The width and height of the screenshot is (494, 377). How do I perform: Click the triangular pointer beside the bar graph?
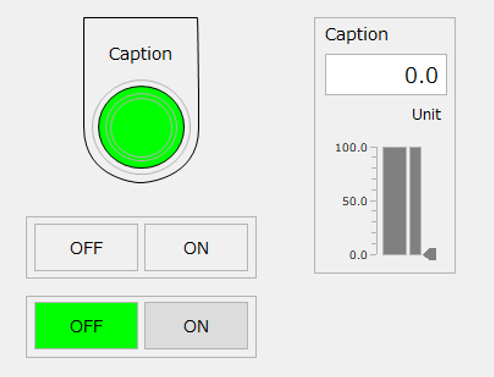(x=430, y=254)
